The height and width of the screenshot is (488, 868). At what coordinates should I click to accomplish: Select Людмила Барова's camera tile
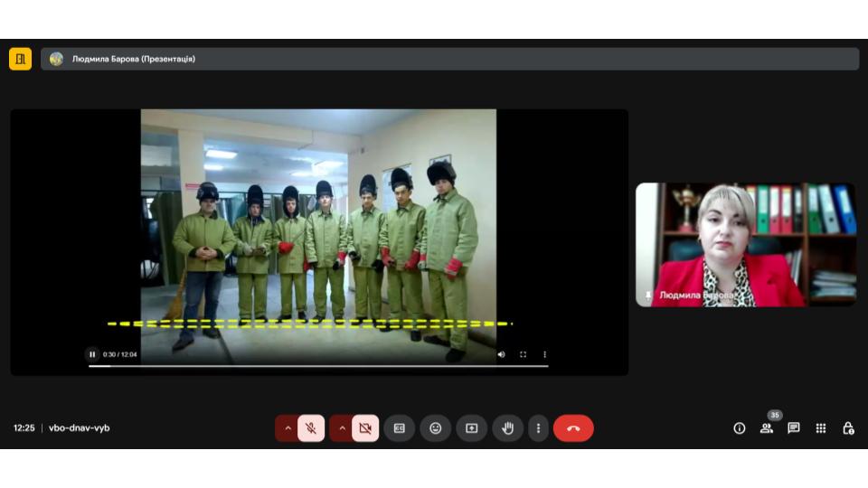click(x=745, y=245)
